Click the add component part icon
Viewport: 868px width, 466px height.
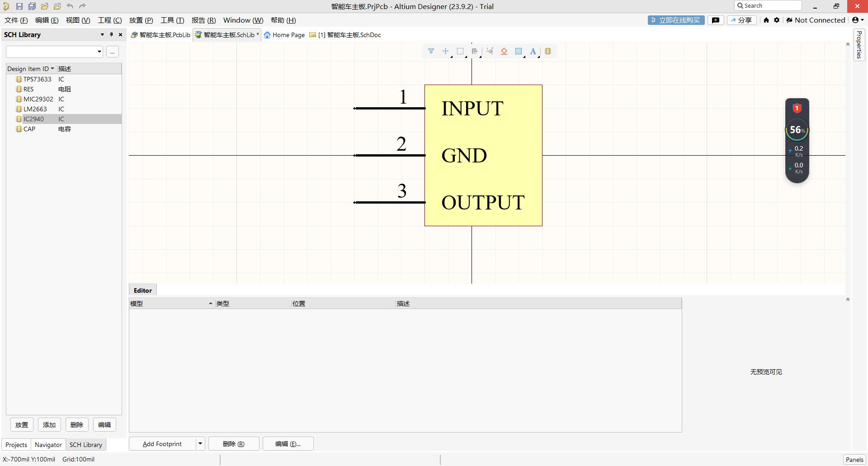click(548, 51)
